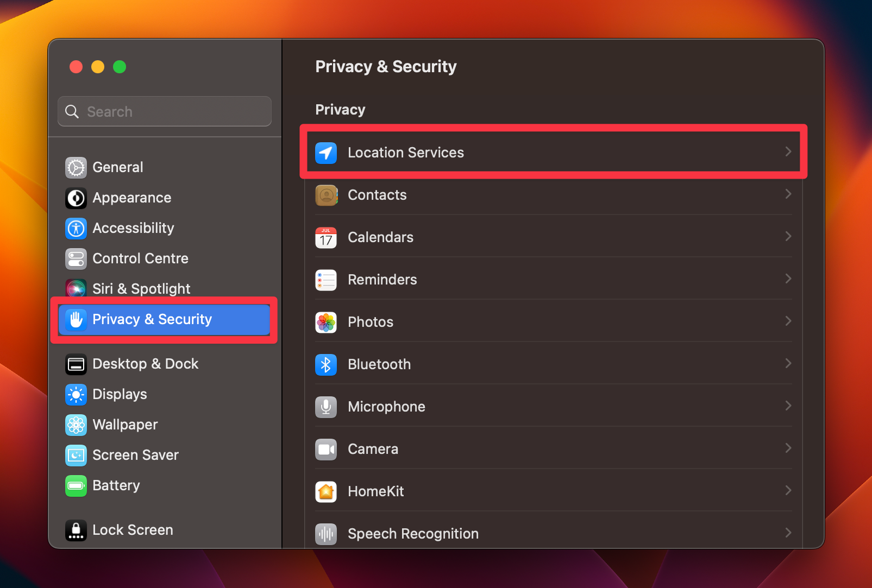Select the Bluetooth privacy icon

coord(326,364)
